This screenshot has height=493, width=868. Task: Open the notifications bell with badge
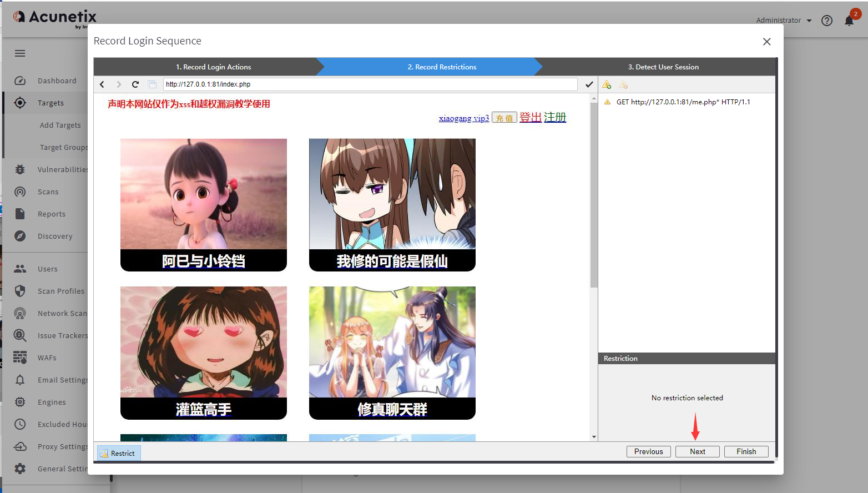850,20
